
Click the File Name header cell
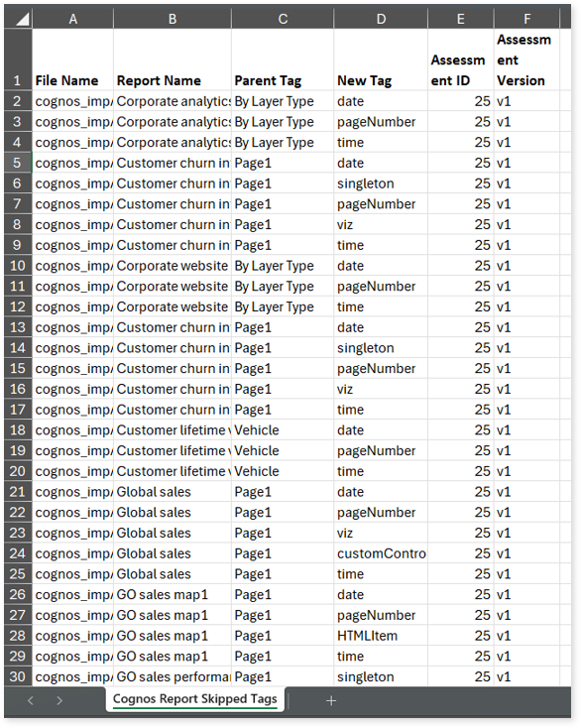72,60
